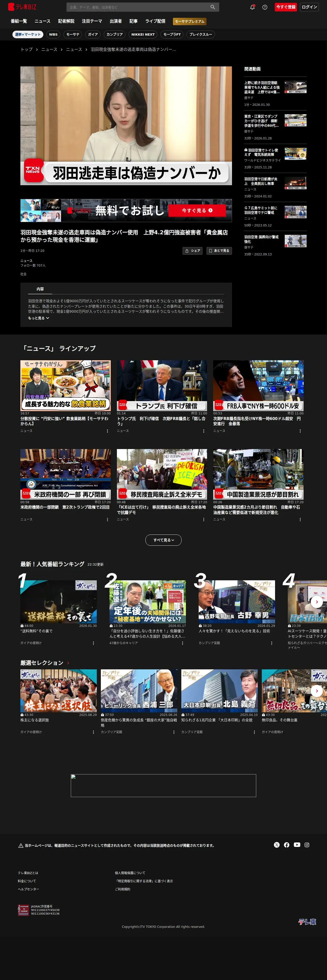Open three-dot menu for 大日本印刷 card
This screenshot has height=980, width=327.
(254, 732)
